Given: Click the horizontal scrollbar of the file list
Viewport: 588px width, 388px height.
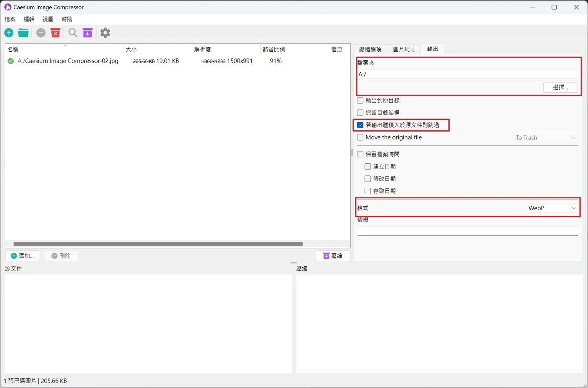Looking at the screenshot, I should pos(158,244).
